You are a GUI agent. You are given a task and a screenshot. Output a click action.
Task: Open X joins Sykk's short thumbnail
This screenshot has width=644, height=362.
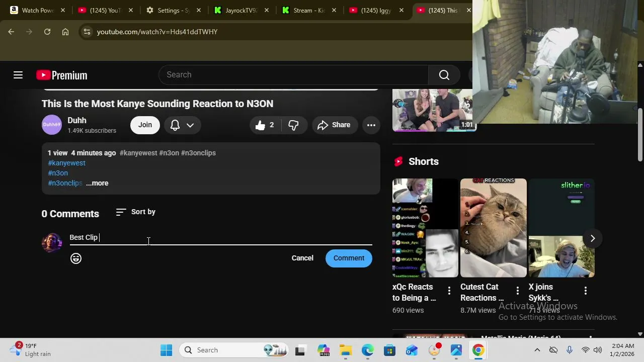click(561, 228)
